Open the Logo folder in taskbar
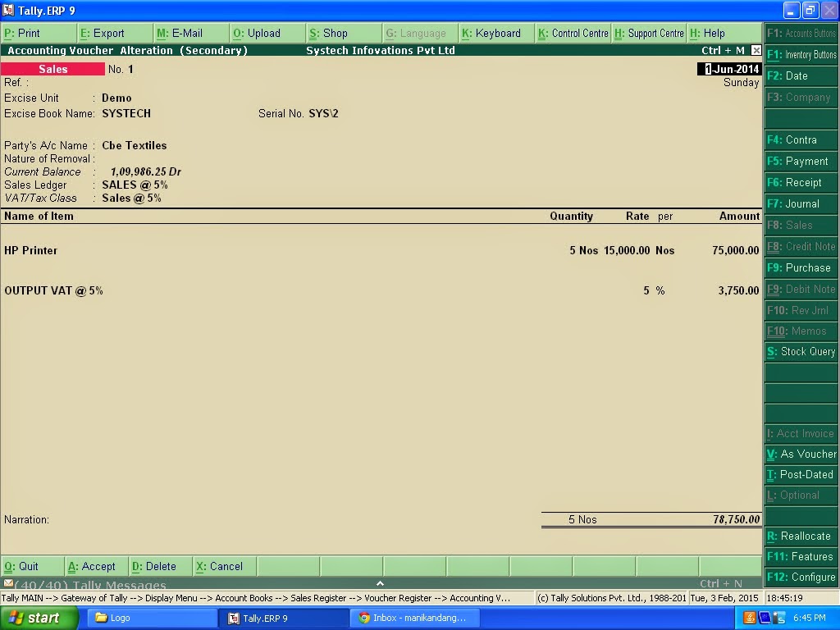 [151, 618]
